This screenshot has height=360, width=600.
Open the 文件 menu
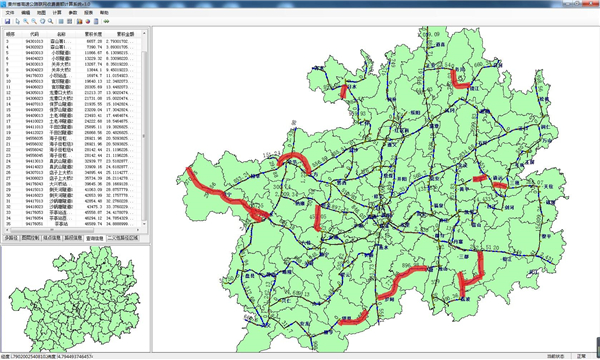pos(10,13)
